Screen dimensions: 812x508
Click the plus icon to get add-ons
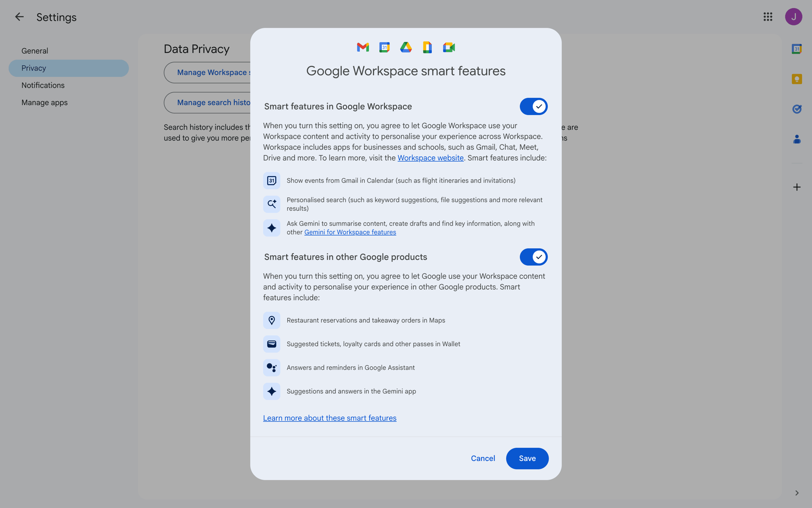click(797, 187)
